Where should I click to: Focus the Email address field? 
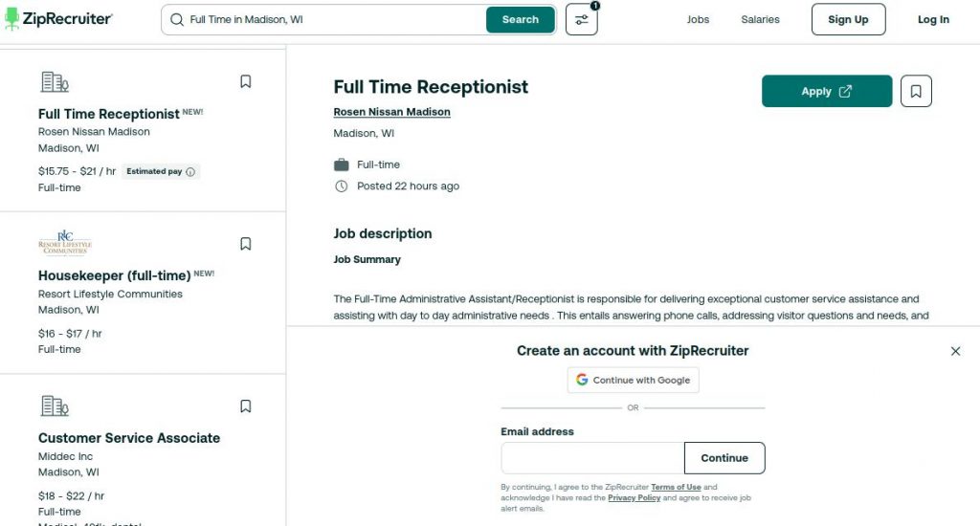592,458
